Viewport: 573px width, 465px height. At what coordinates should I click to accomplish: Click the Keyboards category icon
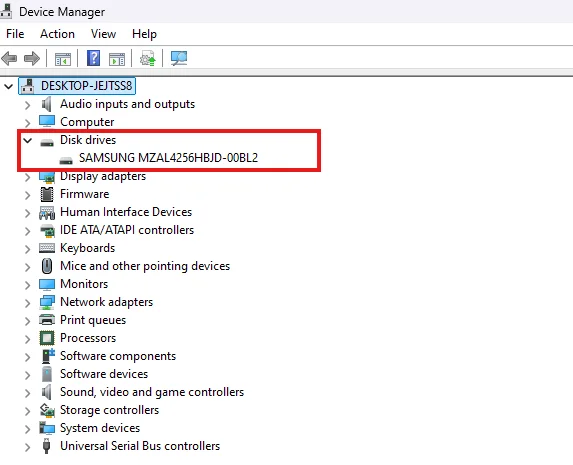coord(47,248)
